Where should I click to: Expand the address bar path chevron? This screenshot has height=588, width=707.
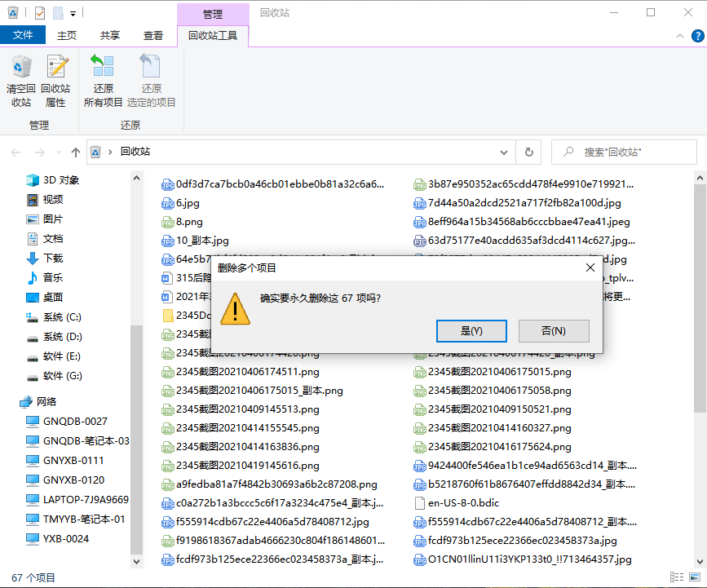tap(110, 152)
